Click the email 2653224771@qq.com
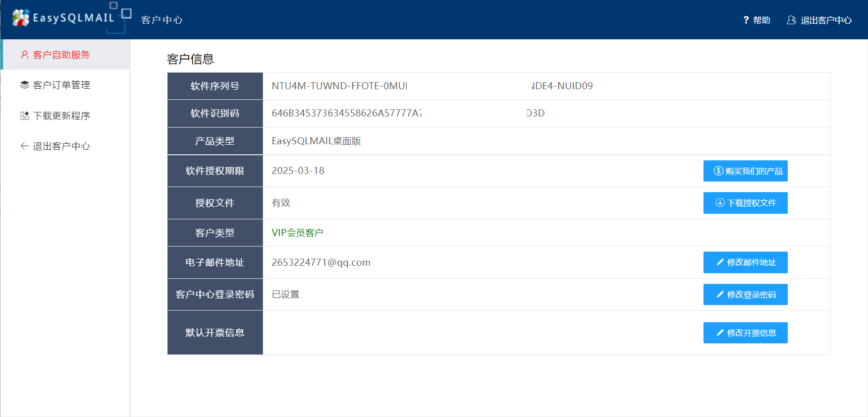This screenshot has width=868, height=417. pyautogui.click(x=321, y=262)
